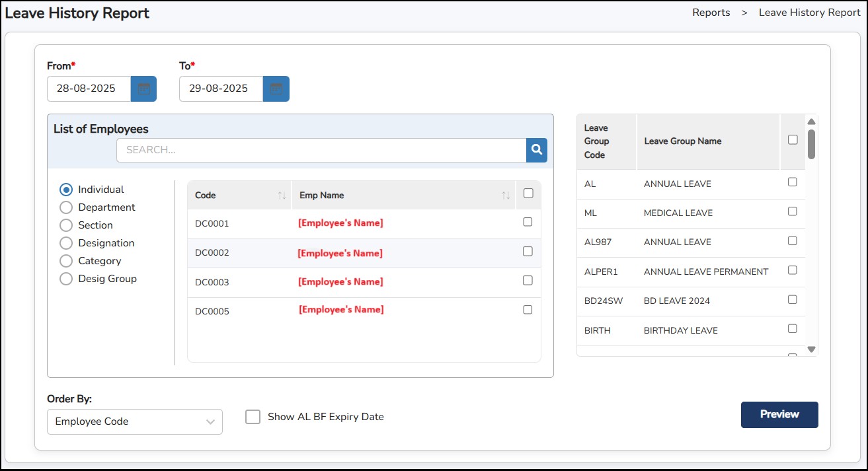Click the Preview button
The height and width of the screenshot is (471, 868).
pyautogui.click(x=779, y=415)
